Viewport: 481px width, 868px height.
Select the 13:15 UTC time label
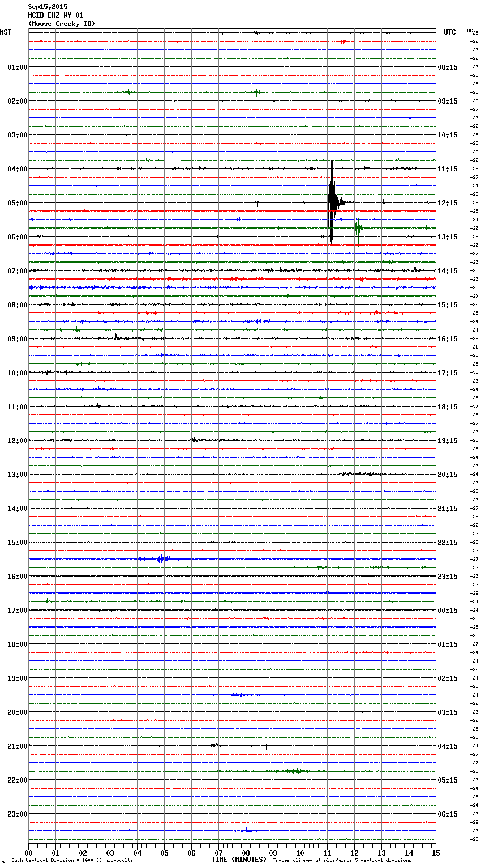pos(448,237)
